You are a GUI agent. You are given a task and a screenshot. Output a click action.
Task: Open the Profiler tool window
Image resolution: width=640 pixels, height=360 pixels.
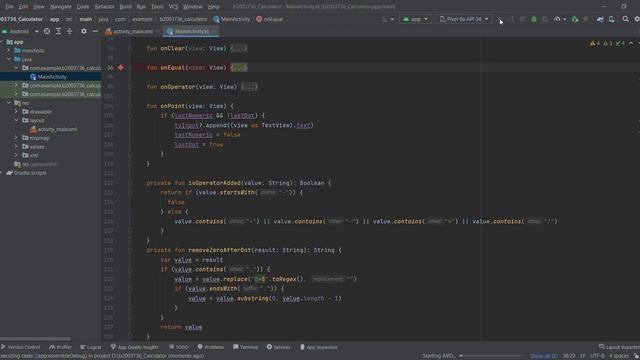60,347
